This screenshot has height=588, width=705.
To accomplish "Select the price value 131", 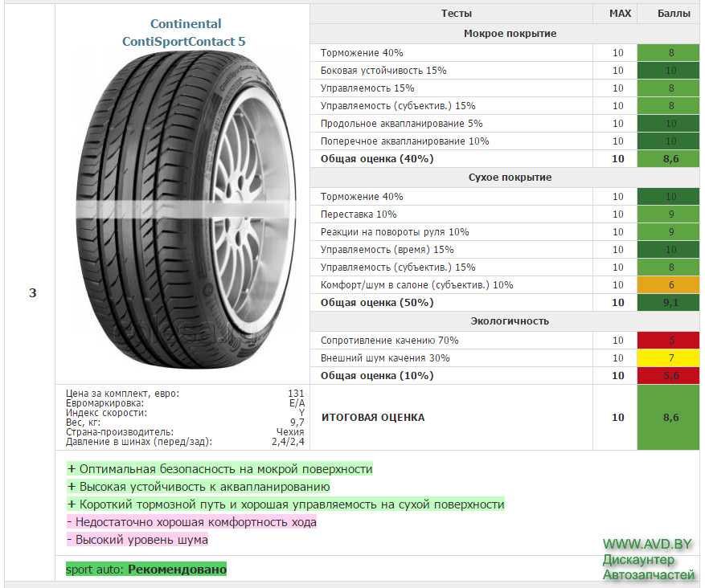I will pyautogui.click(x=296, y=394).
